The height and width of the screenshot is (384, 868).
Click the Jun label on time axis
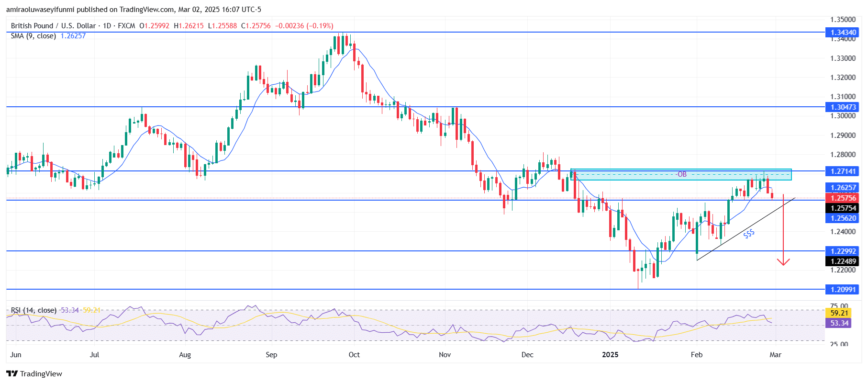16,355
